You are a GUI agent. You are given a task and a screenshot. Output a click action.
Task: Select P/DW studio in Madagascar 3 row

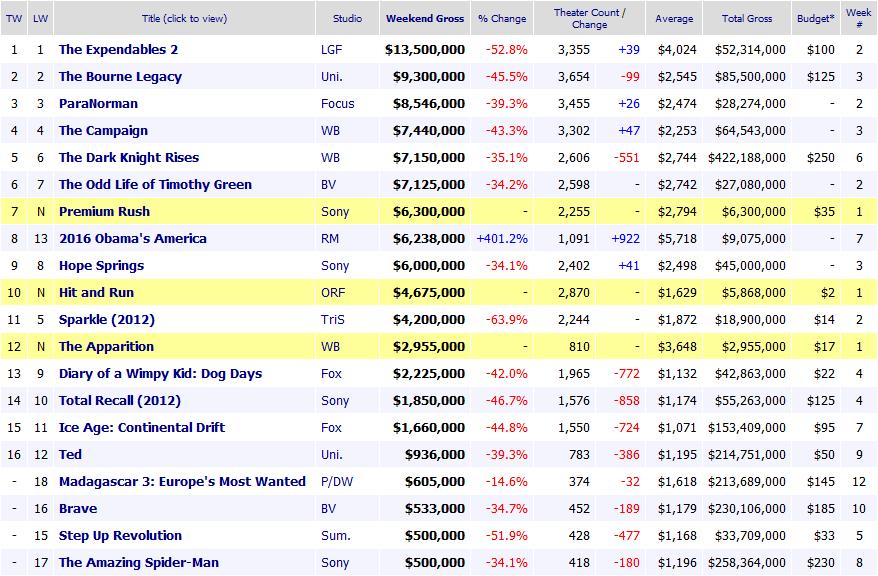click(x=337, y=481)
